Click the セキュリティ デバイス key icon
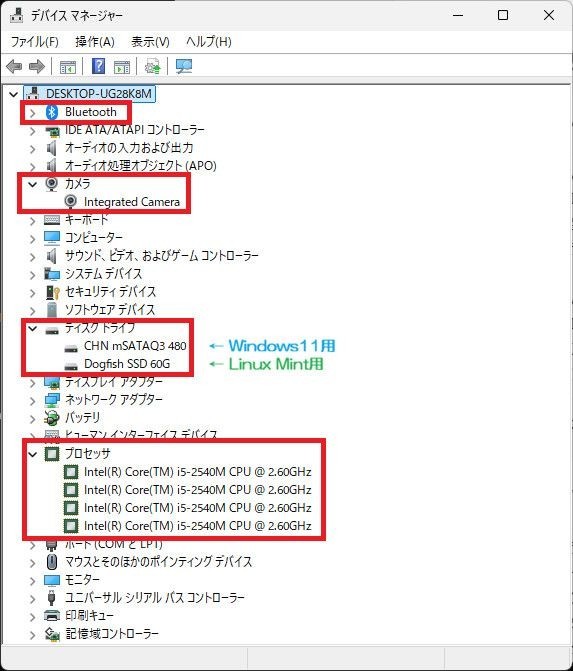Image resolution: width=573 pixels, height=671 pixels. coord(52,292)
